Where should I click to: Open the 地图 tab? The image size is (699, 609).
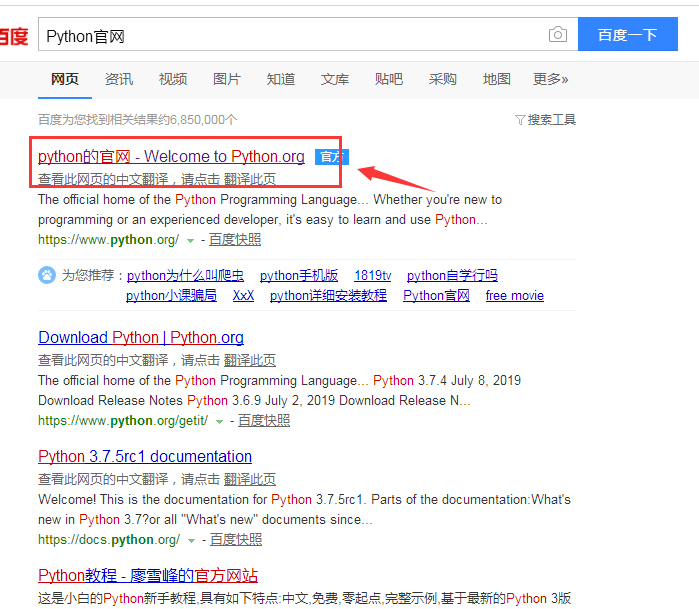(497, 79)
